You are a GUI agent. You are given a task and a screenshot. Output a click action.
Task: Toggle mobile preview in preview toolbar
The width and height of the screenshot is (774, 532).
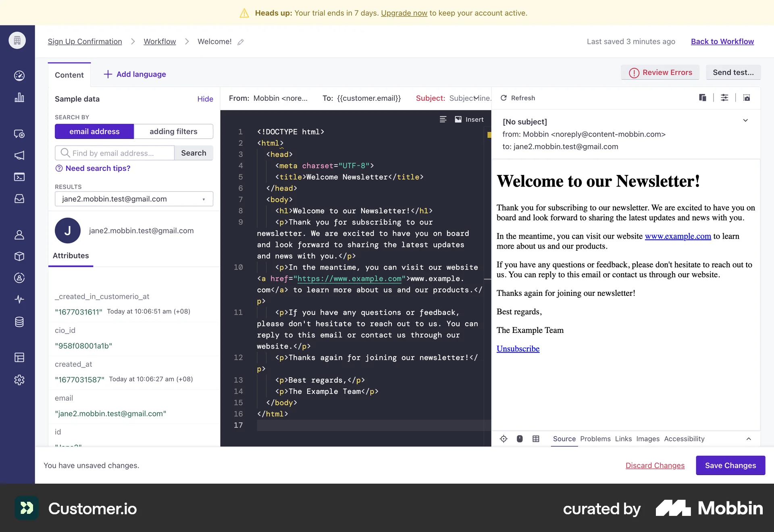[x=520, y=439]
